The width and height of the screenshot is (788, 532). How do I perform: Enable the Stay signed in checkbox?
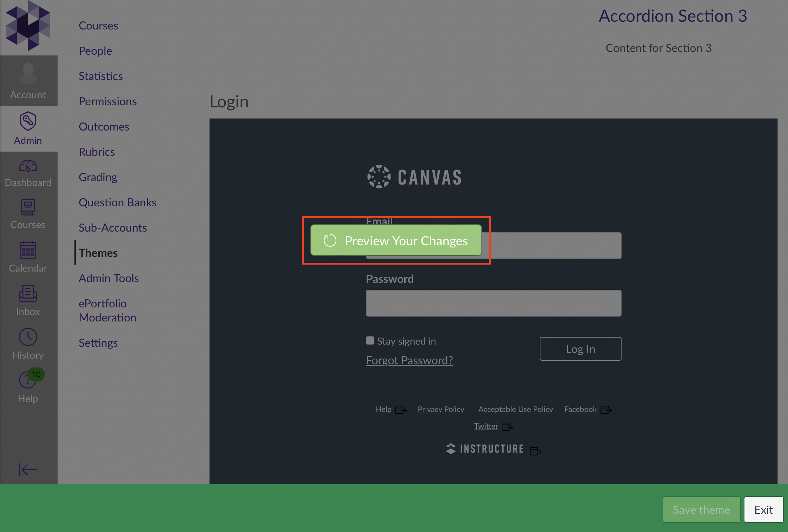click(x=370, y=340)
